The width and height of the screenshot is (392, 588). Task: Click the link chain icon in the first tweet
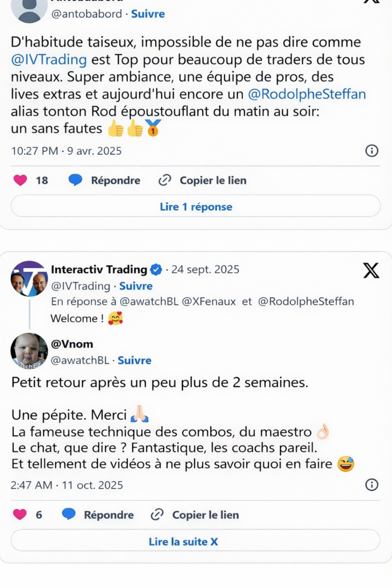tap(165, 180)
